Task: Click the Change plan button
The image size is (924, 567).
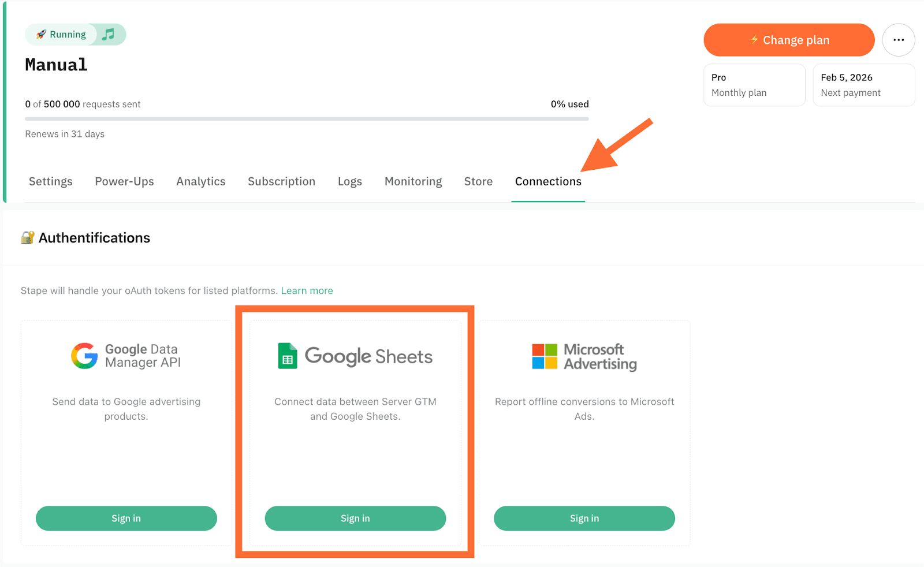Action: pos(789,40)
